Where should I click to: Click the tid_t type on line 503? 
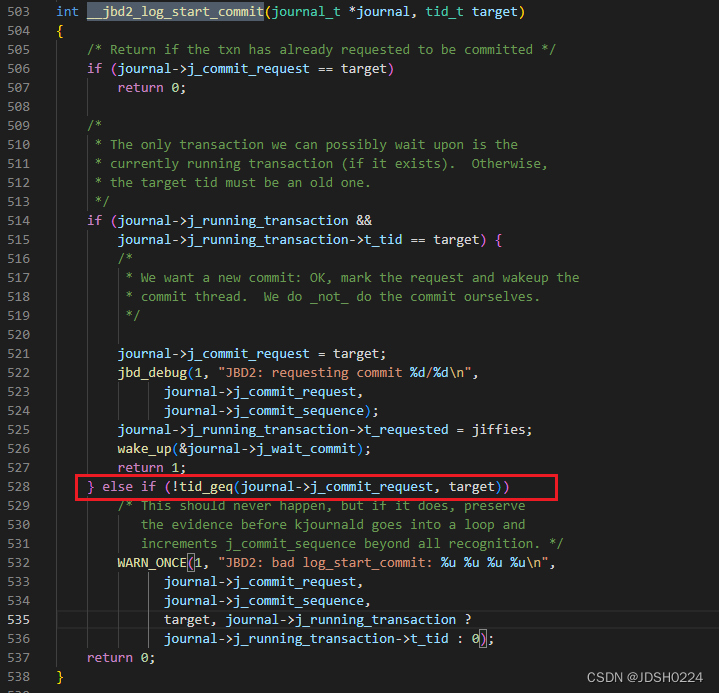tap(444, 11)
